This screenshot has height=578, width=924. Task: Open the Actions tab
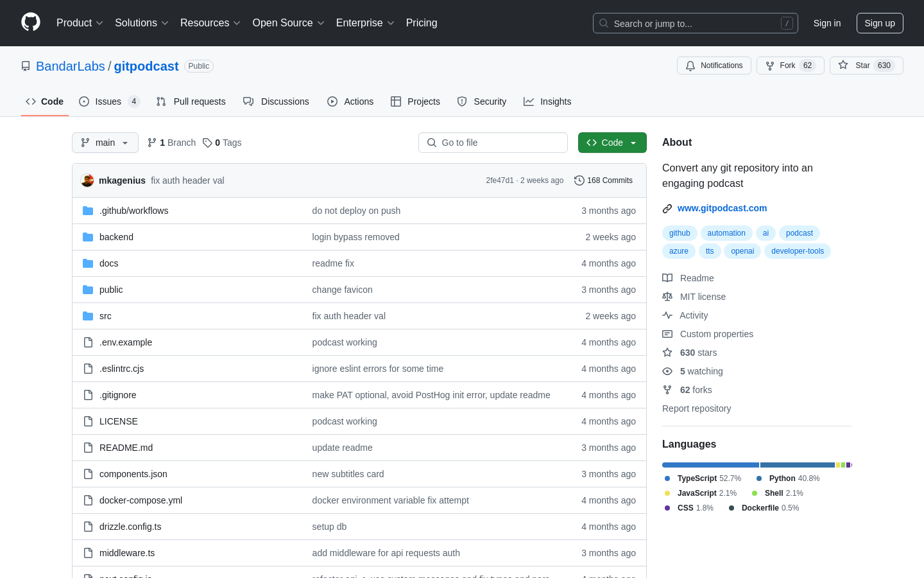pos(350,101)
